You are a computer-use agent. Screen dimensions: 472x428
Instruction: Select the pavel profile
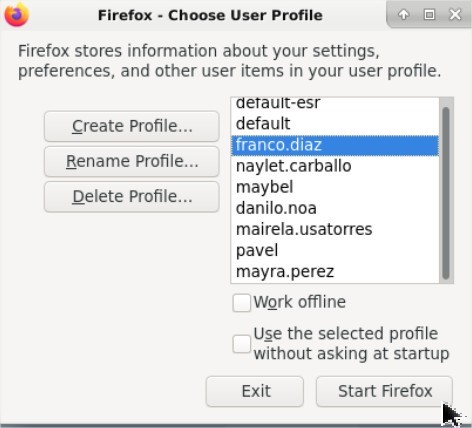pyautogui.click(x=335, y=250)
